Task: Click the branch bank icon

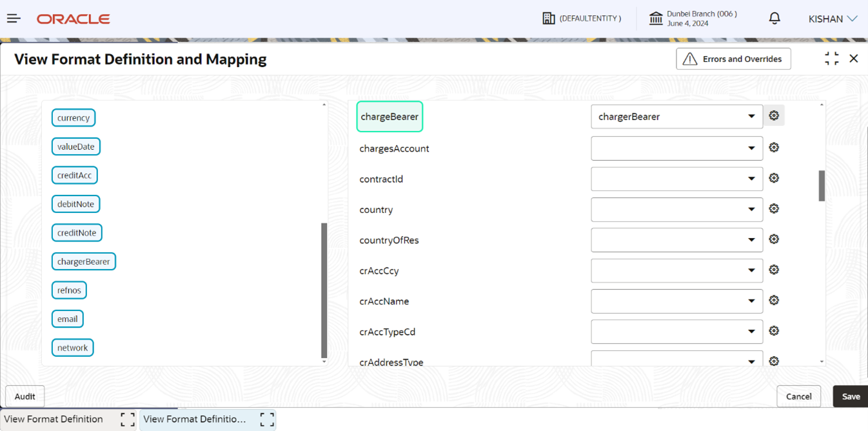Action: pos(656,18)
